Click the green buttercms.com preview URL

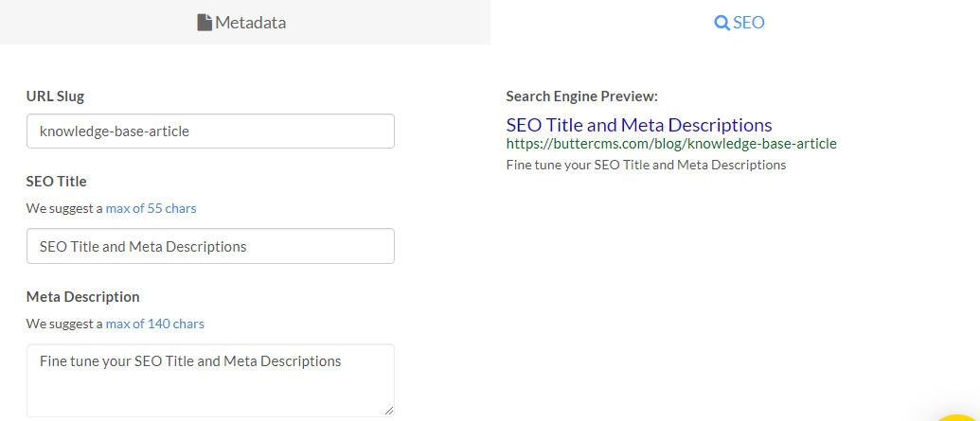pyautogui.click(x=670, y=144)
